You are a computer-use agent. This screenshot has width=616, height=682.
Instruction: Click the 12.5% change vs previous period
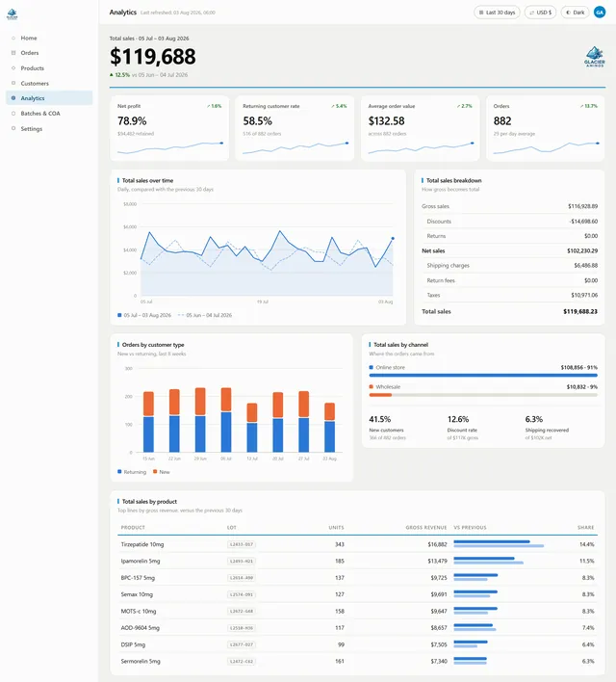(x=119, y=75)
